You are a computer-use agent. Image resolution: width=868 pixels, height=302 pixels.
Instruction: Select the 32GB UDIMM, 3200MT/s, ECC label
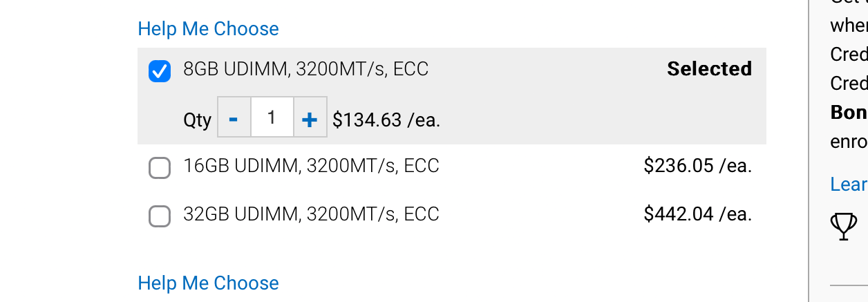(311, 214)
